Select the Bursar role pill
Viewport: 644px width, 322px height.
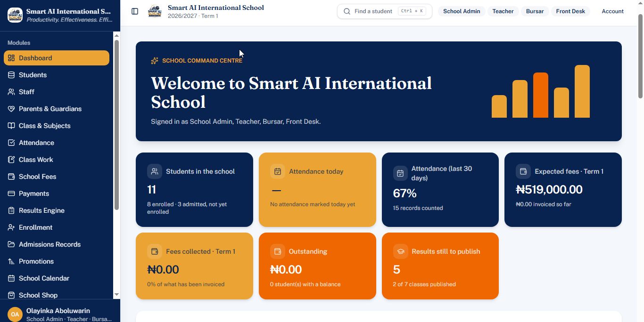pyautogui.click(x=535, y=11)
